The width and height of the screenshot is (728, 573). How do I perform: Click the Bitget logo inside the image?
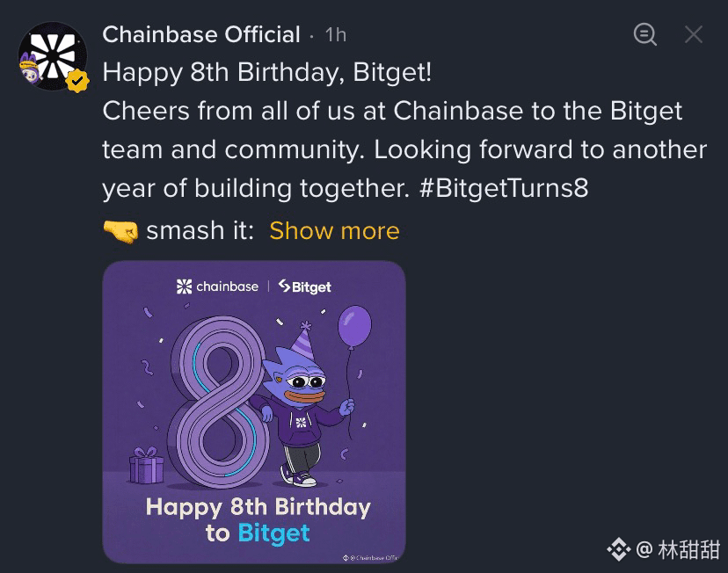point(304,286)
